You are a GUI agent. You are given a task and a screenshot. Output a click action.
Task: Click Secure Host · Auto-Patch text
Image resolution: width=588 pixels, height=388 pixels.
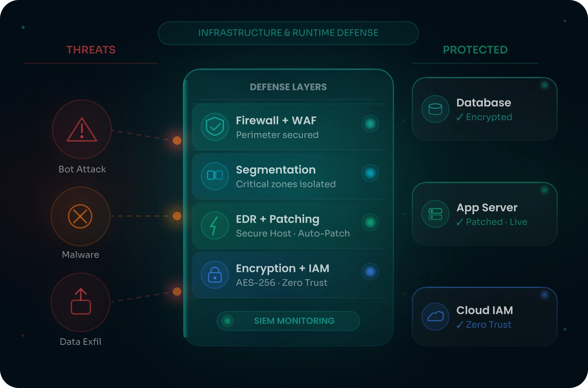293,233
